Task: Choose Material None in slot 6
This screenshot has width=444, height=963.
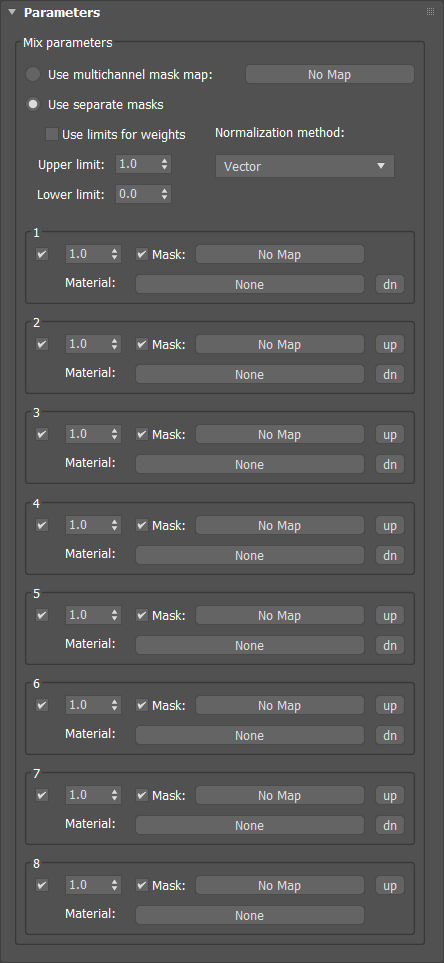Action: pos(249,735)
